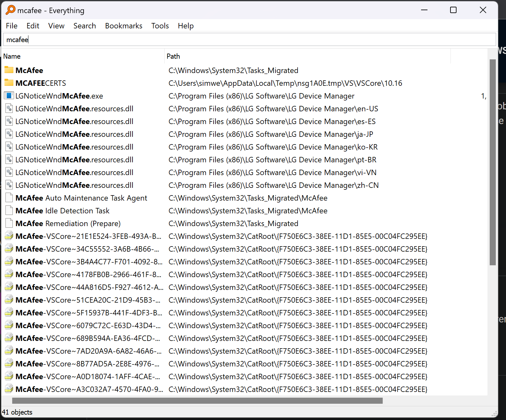The width and height of the screenshot is (506, 420).
Task: Click the catalog icon for McAfee-VSCore~6079C72C
Action: (x=9, y=325)
